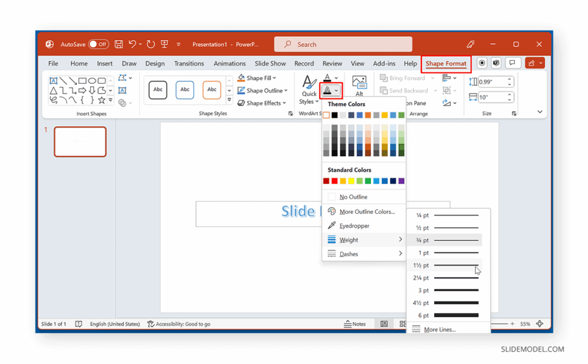Open Quick Styles WordArt gallery

point(309,90)
